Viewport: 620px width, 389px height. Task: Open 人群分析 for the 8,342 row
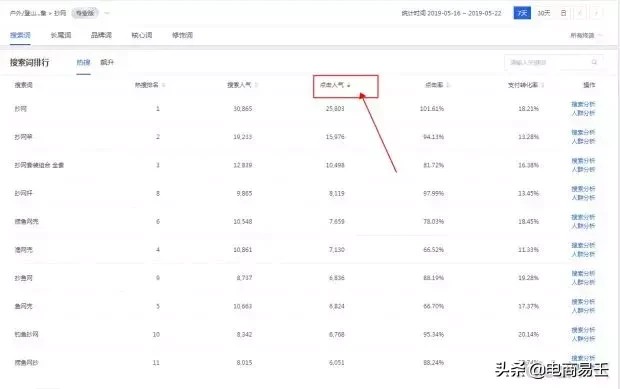pos(583,339)
